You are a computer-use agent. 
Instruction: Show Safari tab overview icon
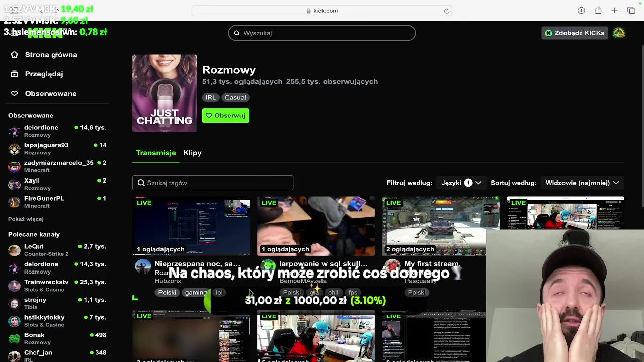click(x=631, y=10)
